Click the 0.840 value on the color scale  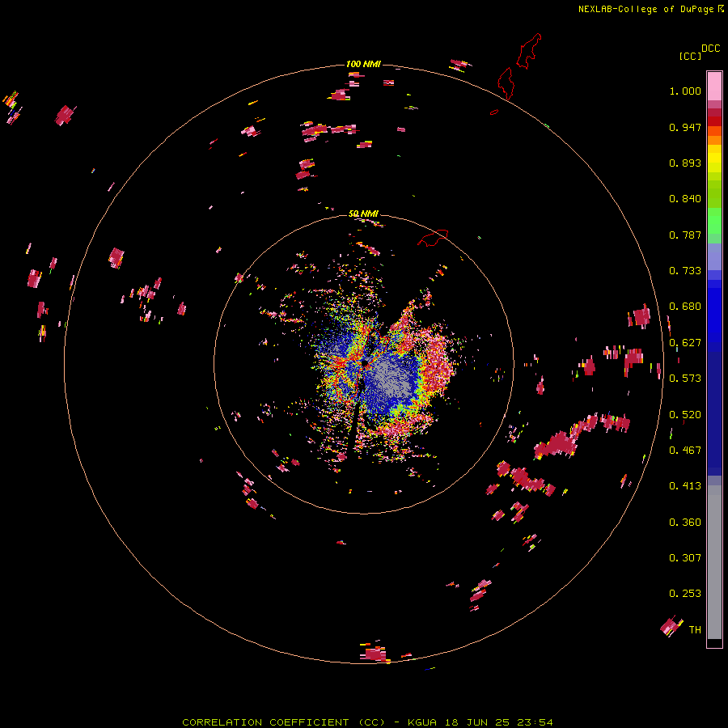tap(685, 199)
